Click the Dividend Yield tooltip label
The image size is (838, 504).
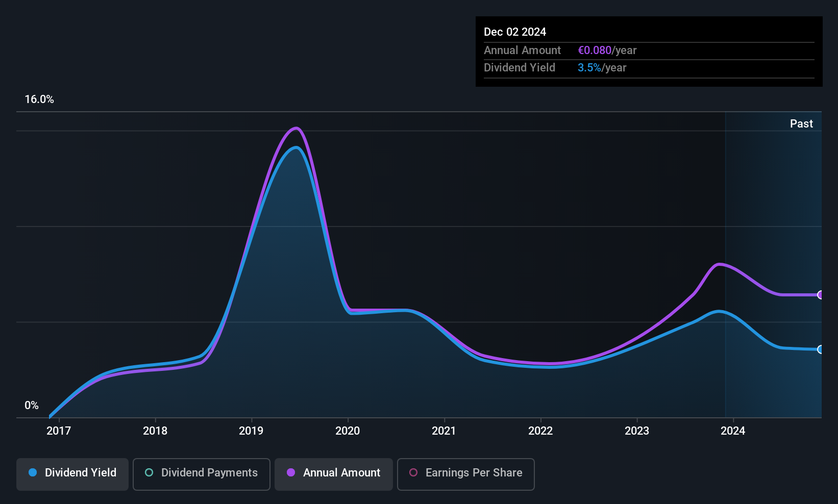520,67
